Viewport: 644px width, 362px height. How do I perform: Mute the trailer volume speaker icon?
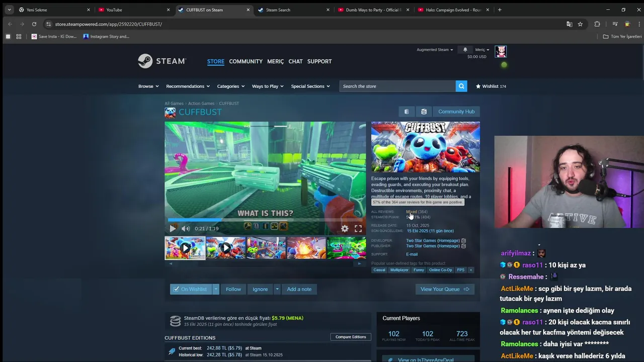pyautogui.click(x=187, y=228)
